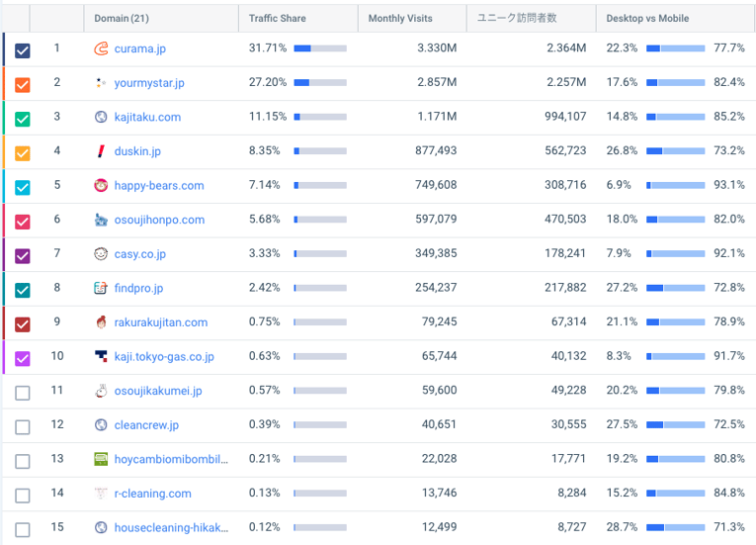The image size is (756, 545).
Task: Click the kajitaku.com globe icon
Action: click(x=101, y=117)
